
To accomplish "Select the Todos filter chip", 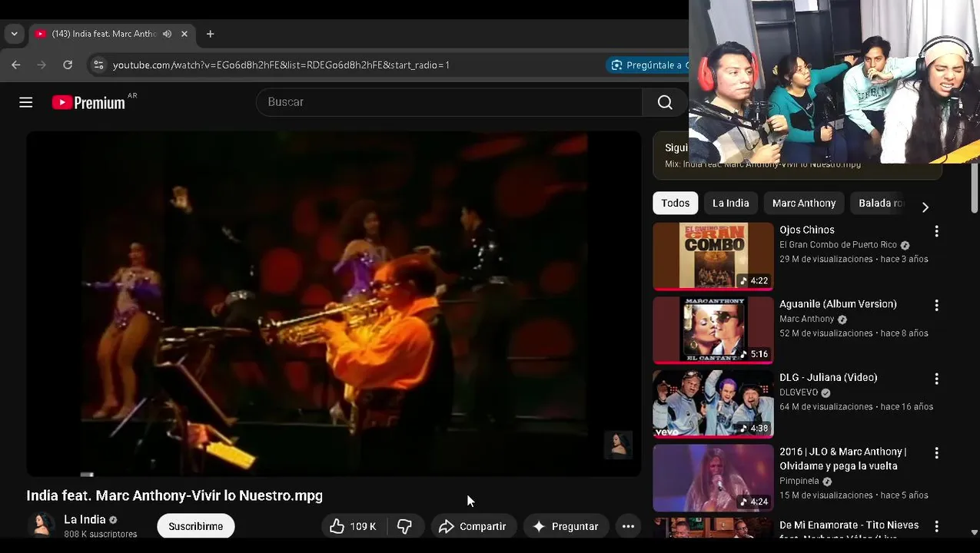I will [676, 203].
